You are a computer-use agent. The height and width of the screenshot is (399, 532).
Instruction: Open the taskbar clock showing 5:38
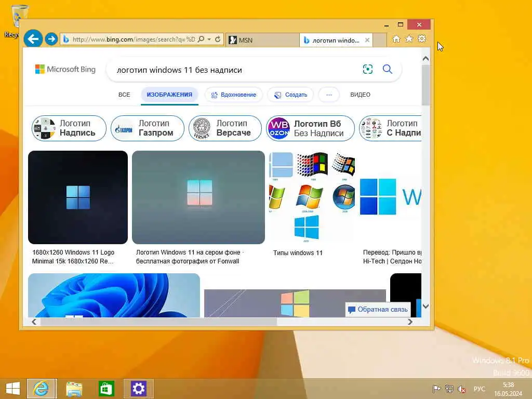click(508, 389)
